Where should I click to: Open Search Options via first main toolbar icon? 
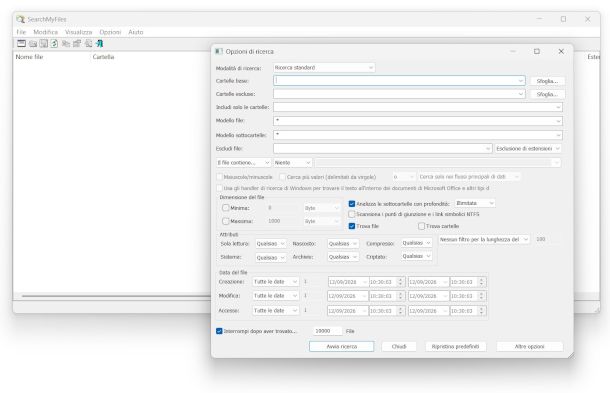21,44
